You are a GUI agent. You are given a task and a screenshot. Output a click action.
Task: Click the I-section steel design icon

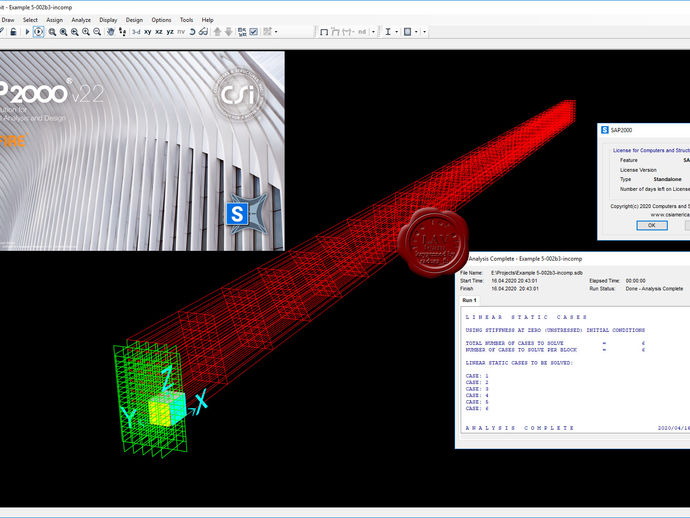(x=388, y=32)
